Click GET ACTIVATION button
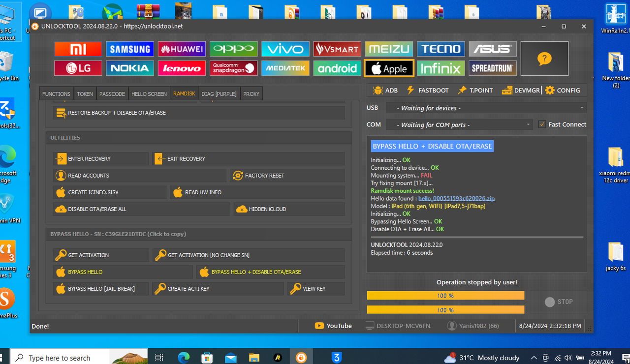Image resolution: width=630 pixels, height=364 pixels. pyautogui.click(x=101, y=255)
